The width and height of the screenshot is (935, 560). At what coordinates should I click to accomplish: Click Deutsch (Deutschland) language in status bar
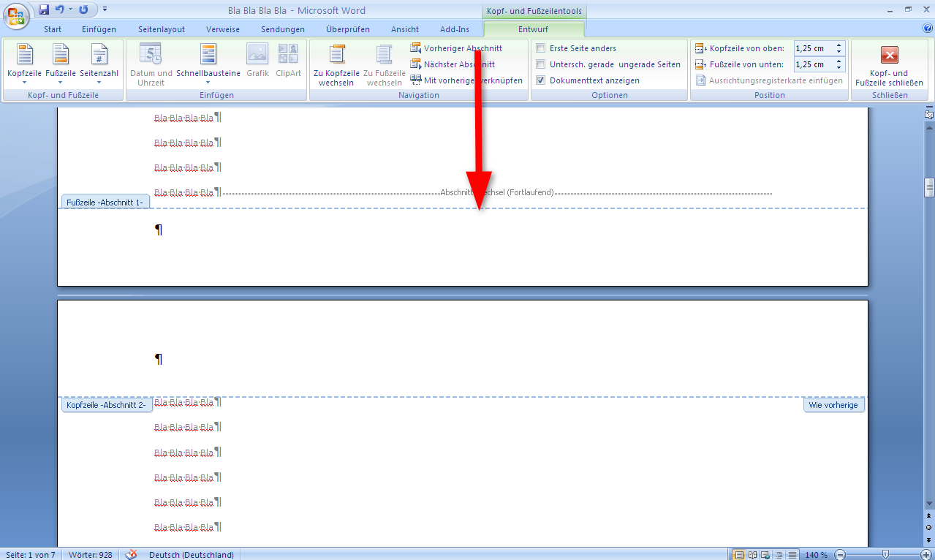click(191, 555)
